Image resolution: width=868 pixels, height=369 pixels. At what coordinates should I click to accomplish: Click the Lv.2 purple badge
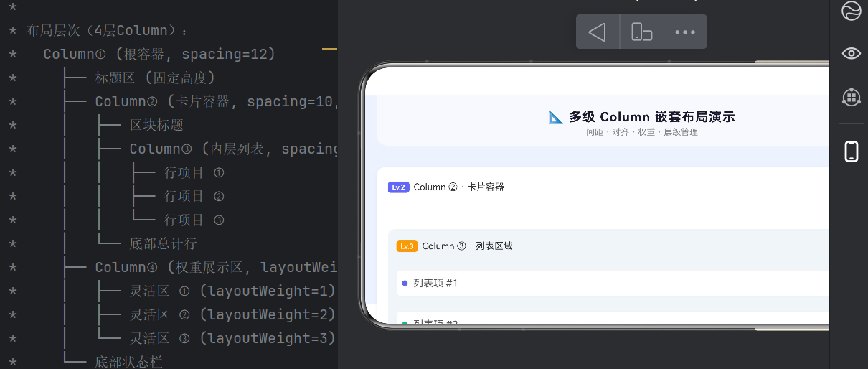[399, 187]
